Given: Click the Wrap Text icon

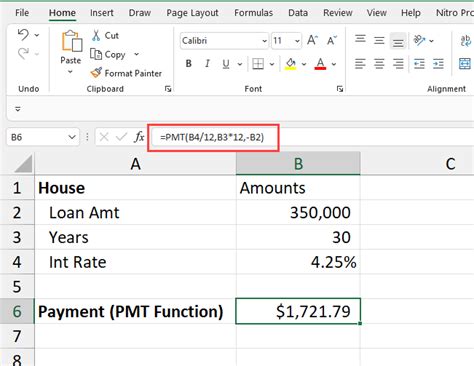Looking at the screenshot, I should coord(465,41).
